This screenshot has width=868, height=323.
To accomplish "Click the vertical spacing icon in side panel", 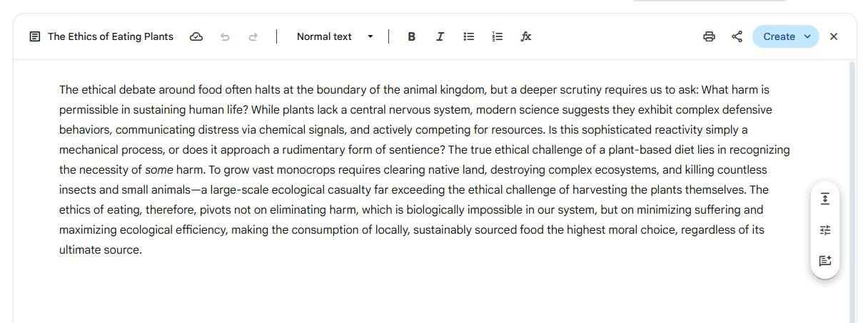I will click(825, 199).
